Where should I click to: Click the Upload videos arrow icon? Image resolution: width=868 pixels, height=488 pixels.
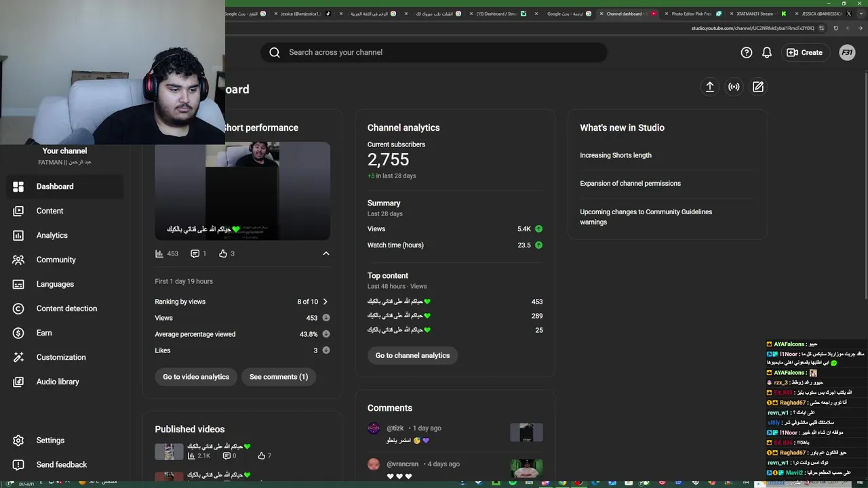[710, 87]
